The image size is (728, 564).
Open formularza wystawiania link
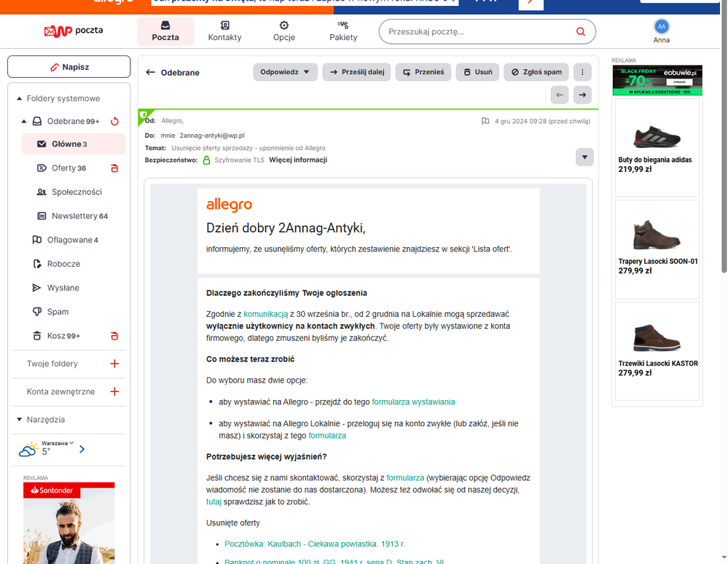click(x=413, y=402)
